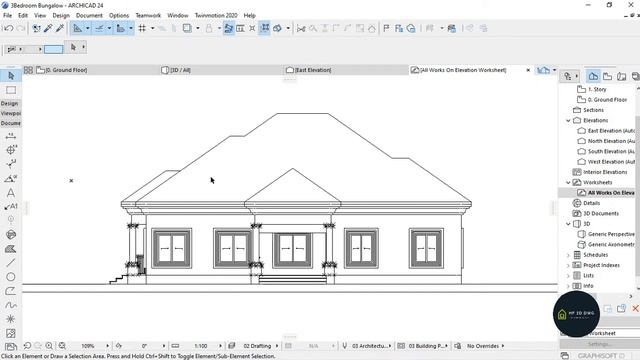
Task: Collapse the Elevations tree node
Action: [x=568, y=120]
